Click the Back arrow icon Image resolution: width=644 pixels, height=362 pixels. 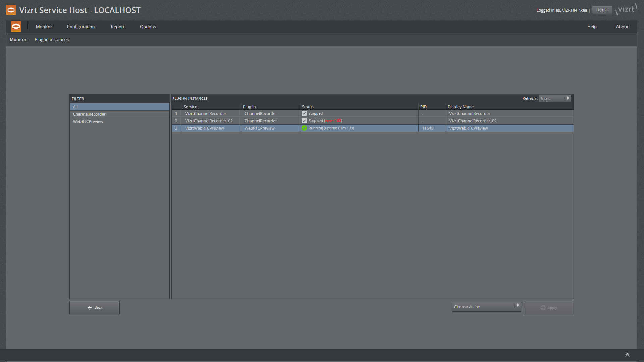click(x=90, y=308)
